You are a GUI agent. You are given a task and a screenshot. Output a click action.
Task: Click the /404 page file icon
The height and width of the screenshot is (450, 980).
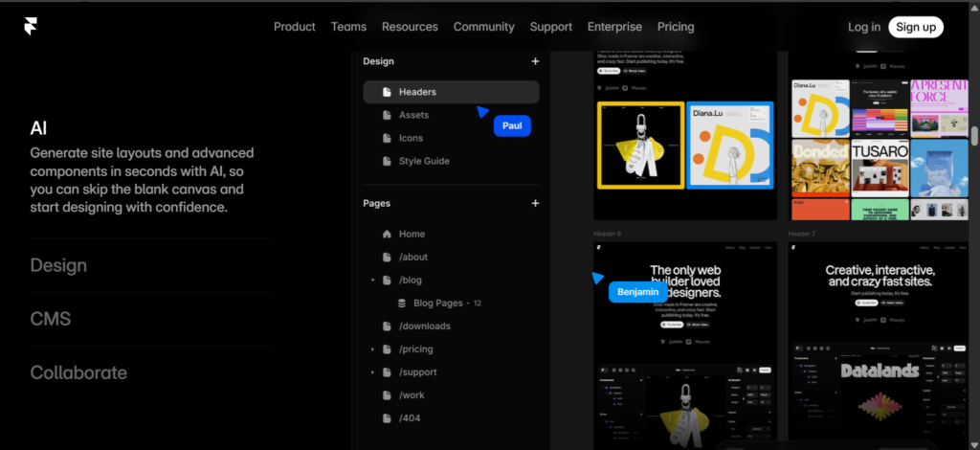click(x=387, y=418)
